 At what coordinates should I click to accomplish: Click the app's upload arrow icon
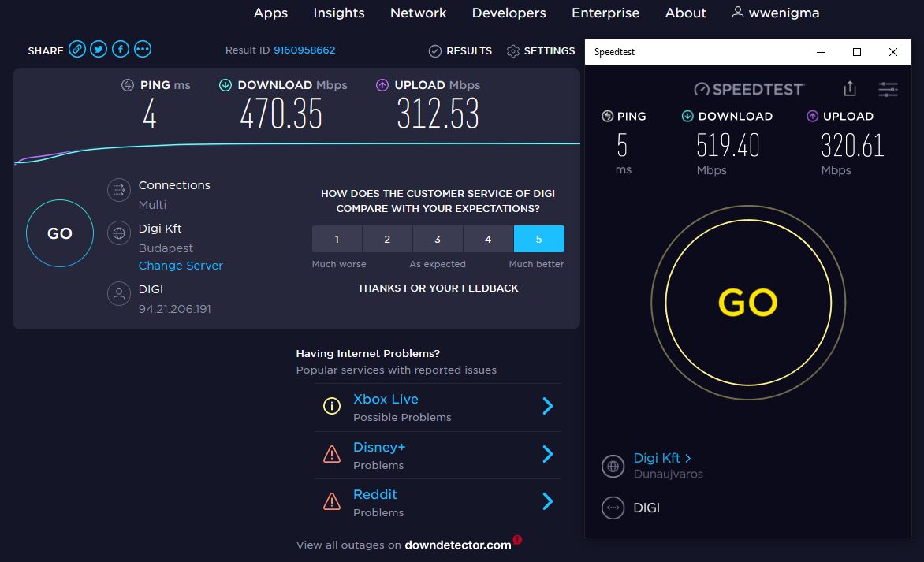click(x=813, y=116)
